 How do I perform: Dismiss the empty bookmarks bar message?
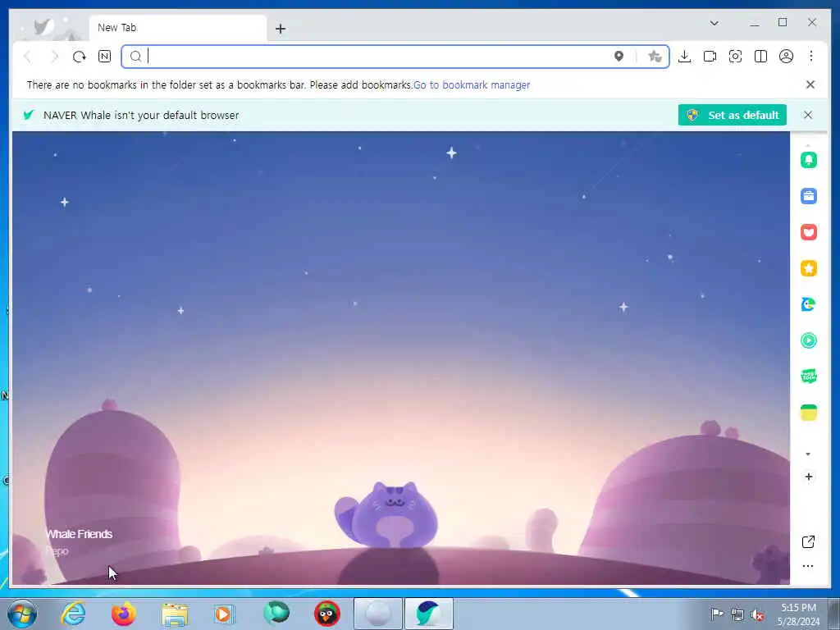(810, 84)
